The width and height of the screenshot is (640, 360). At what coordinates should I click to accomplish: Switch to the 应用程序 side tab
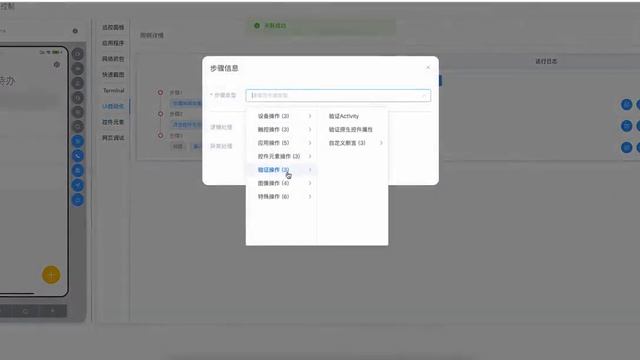point(113,43)
